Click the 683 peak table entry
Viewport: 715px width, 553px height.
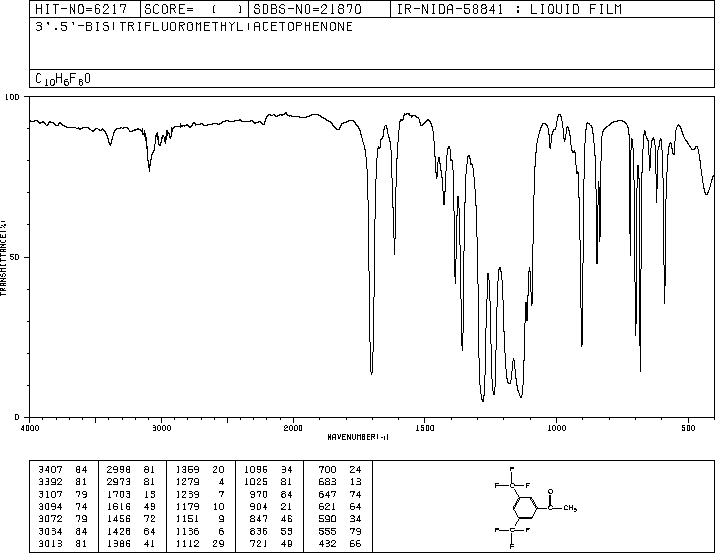pyautogui.click(x=340, y=482)
